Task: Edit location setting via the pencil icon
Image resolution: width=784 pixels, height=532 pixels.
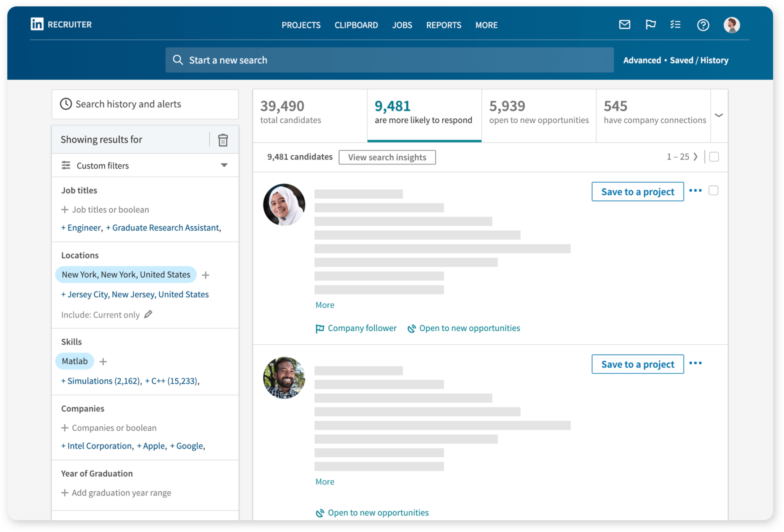Action: [148, 314]
